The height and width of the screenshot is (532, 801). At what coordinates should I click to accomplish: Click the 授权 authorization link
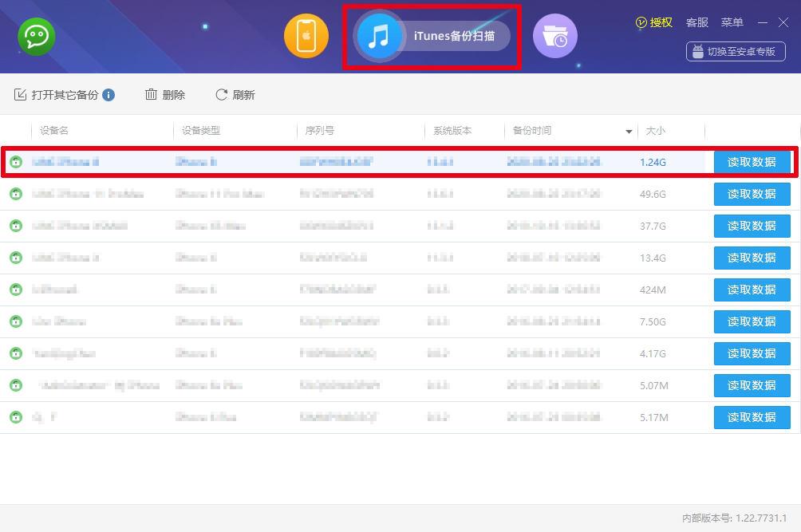654,22
